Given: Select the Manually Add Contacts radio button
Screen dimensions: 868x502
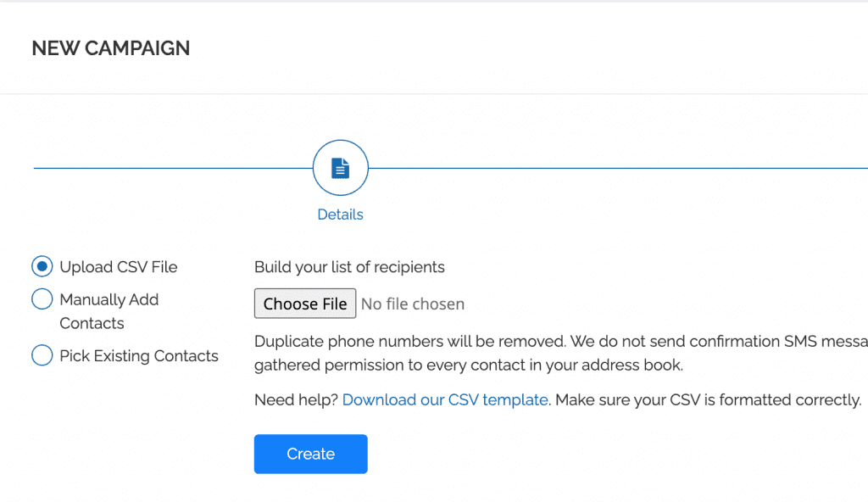Looking at the screenshot, I should point(42,299).
